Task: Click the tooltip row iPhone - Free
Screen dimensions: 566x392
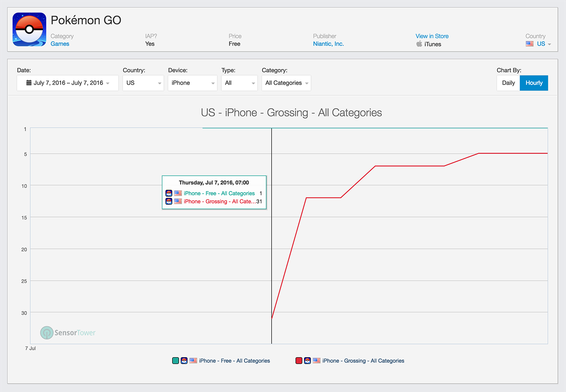Action: click(214, 193)
